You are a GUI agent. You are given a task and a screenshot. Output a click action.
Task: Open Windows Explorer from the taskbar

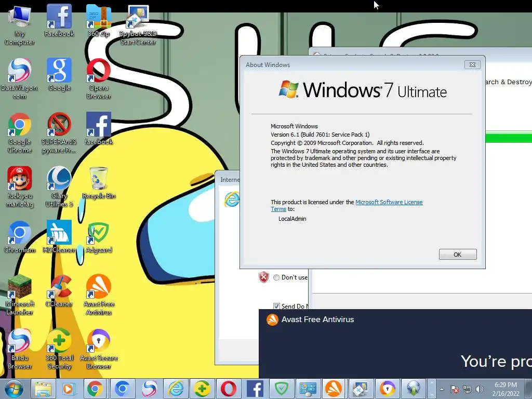point(43,389)
